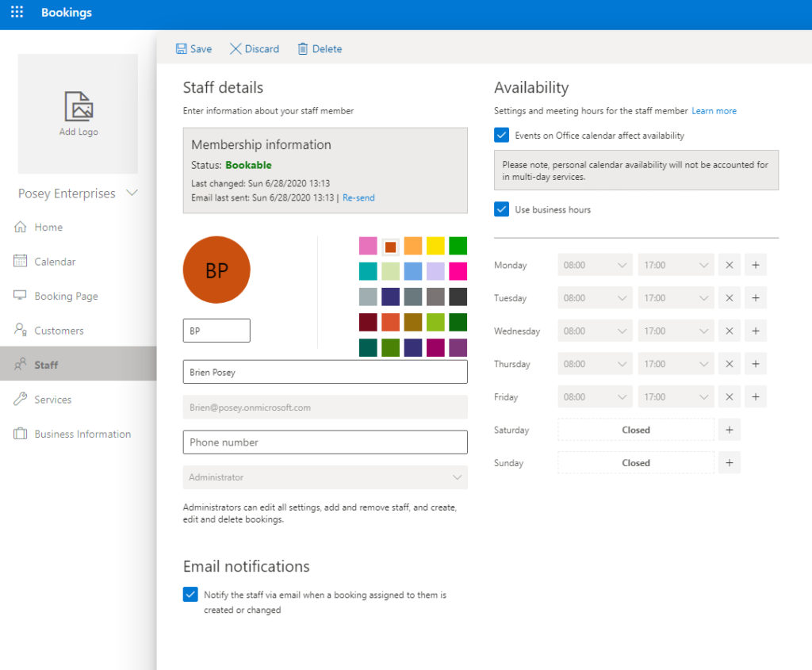Pick the dark red color swatch
The width and height of the screenshot is (812, 670).
point(368,322)
